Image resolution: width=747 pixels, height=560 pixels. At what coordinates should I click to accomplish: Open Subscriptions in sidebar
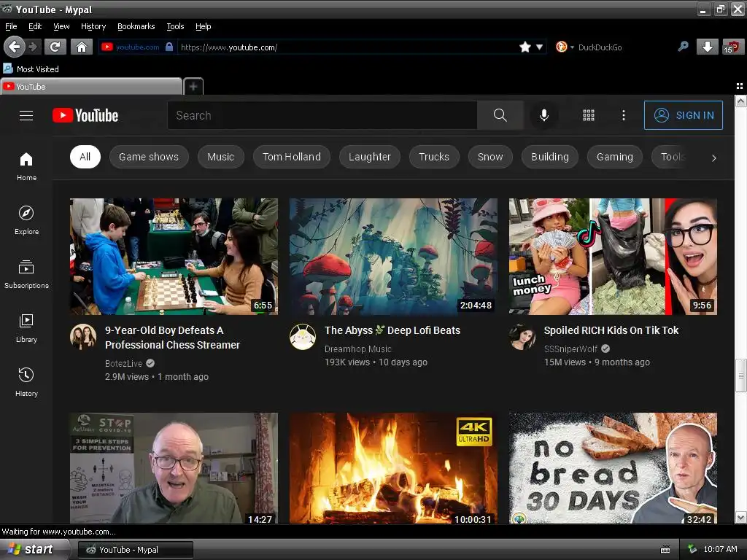27,274
